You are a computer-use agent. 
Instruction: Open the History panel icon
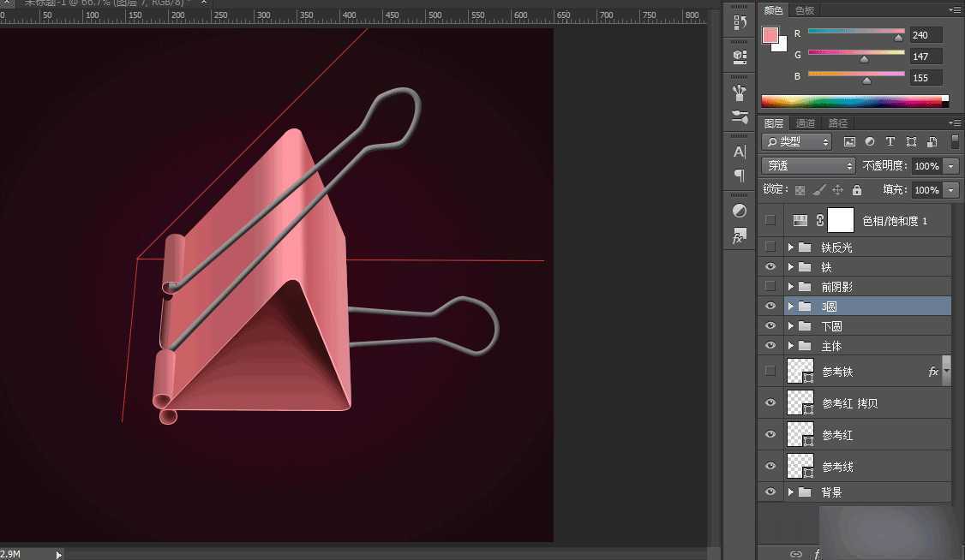coord(740,24)
